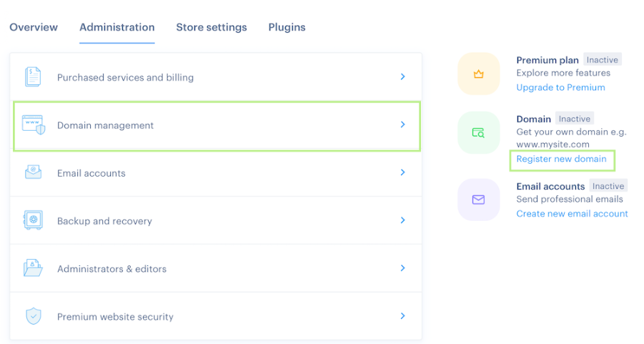The height and width of the screenshot is (344, 644).
Task: Open Purchased services and billing label
Action: click(125, 77)
